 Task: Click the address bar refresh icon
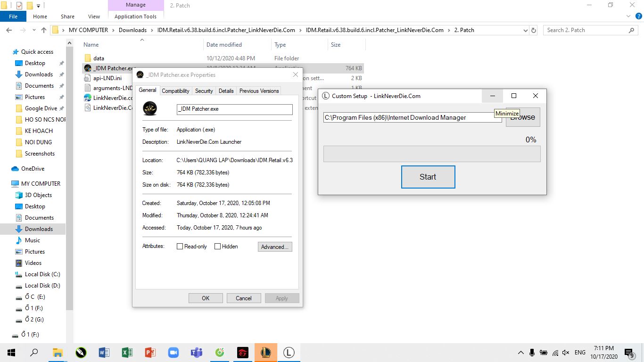[534, 30]
